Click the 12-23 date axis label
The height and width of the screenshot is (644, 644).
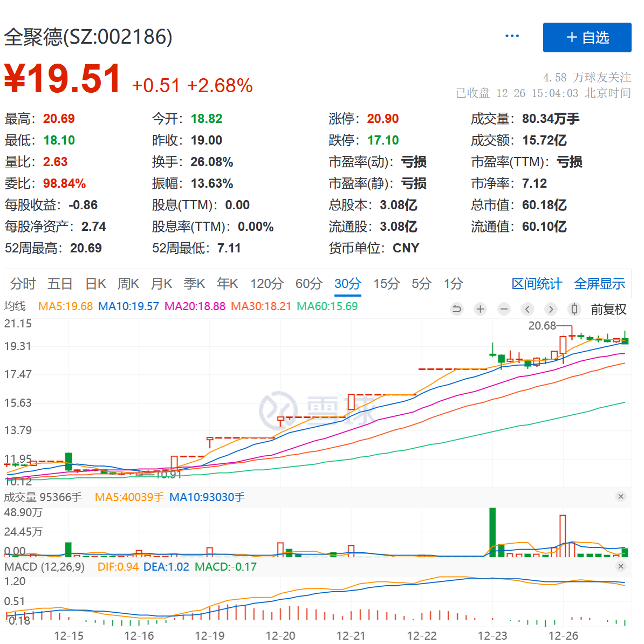click(x=492, y=635)
